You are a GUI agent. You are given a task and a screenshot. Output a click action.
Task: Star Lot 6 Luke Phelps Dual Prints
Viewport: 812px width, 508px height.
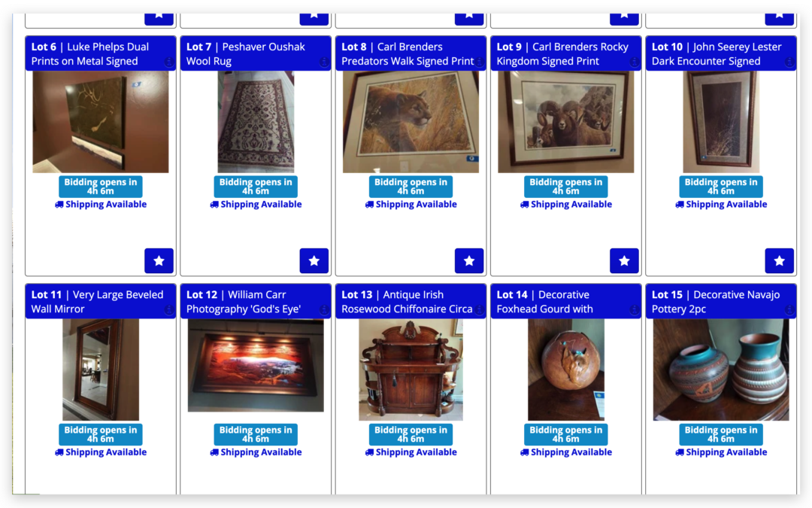[x=159, y=260]
